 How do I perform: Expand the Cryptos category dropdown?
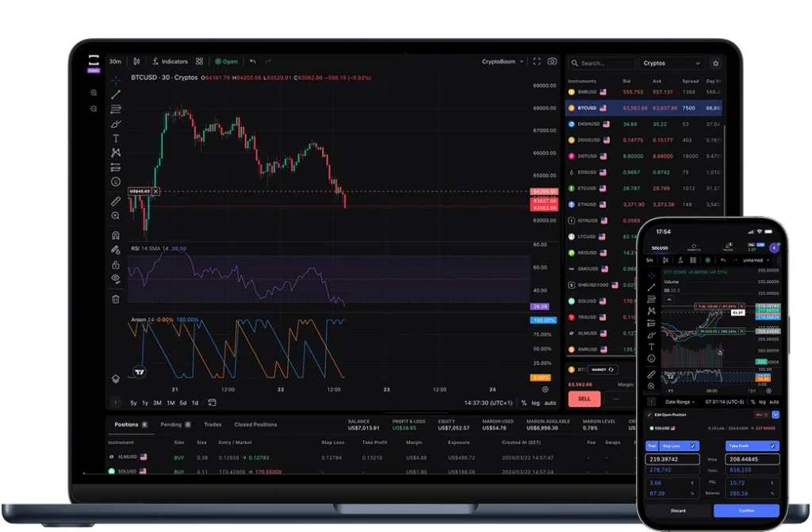click(672, 63)
